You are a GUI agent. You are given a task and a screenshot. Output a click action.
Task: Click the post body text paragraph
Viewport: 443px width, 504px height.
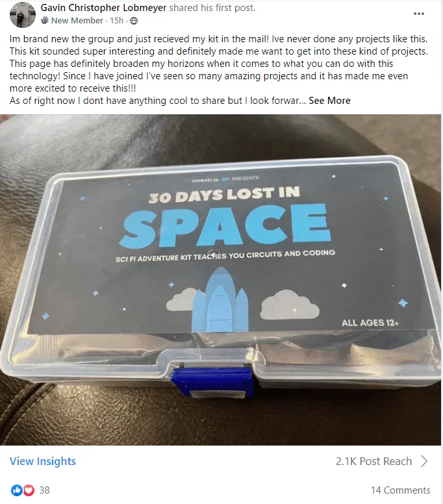pyautogui.click(x=219, y=69)
